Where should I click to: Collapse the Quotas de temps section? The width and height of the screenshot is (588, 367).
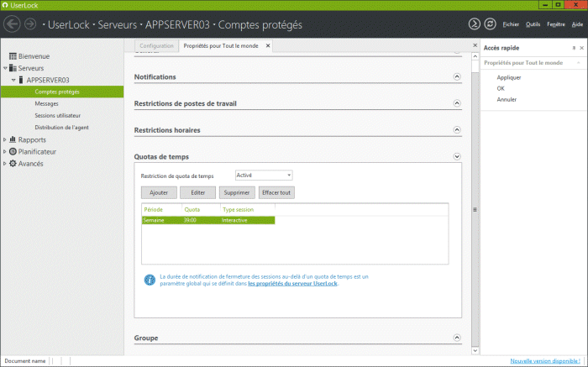point(457,156)
